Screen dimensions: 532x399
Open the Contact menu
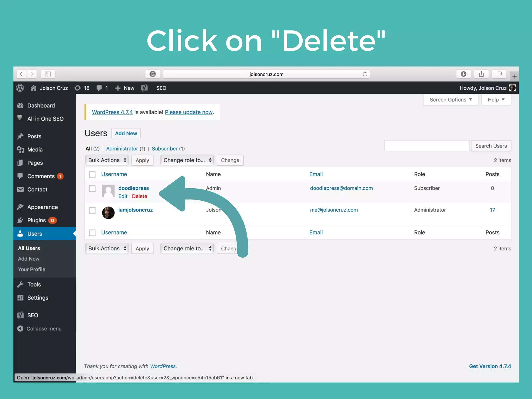(37, 190)
